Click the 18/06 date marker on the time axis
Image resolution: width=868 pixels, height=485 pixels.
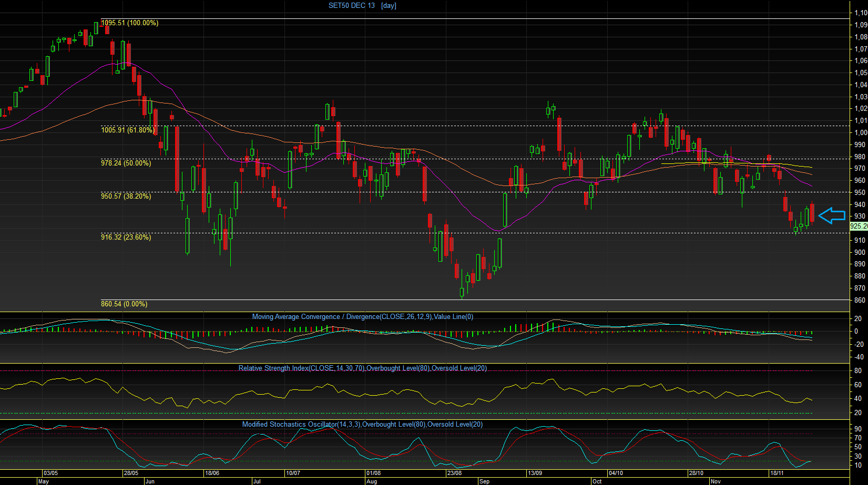coord(212,473)
